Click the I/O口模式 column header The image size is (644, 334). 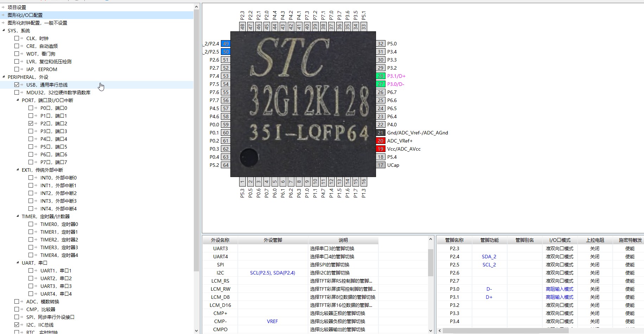tap(560, 240)
